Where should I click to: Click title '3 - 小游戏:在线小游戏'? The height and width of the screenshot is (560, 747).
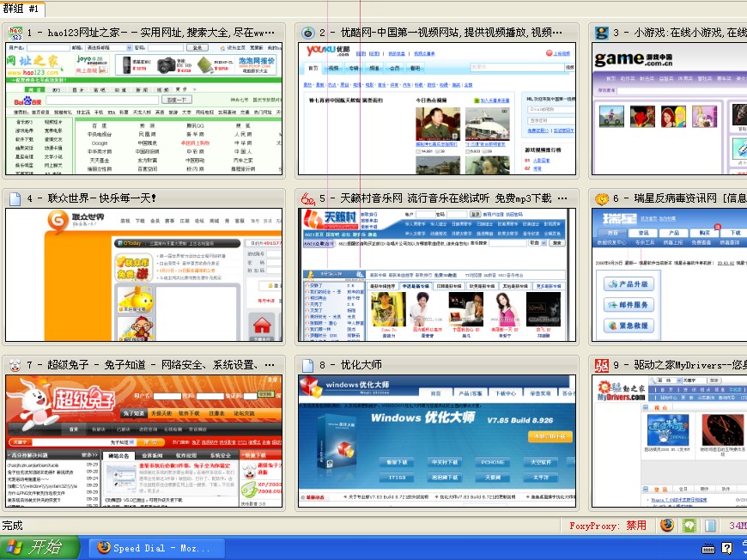click(680, 33)
